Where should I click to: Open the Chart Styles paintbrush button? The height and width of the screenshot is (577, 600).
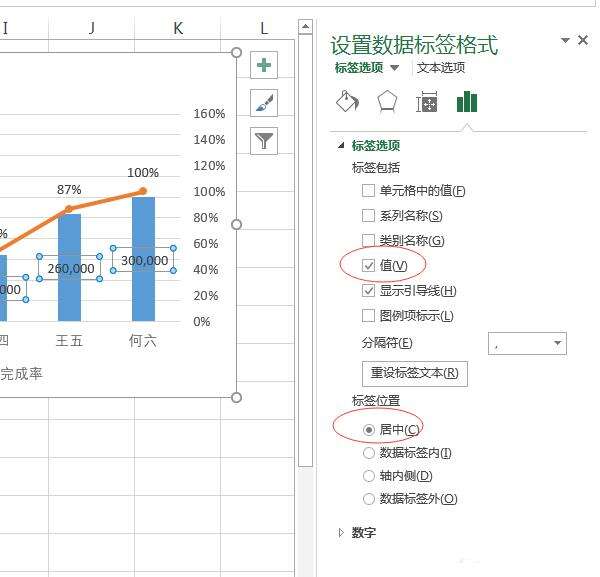pyautogui.click(x=264, y=103)
